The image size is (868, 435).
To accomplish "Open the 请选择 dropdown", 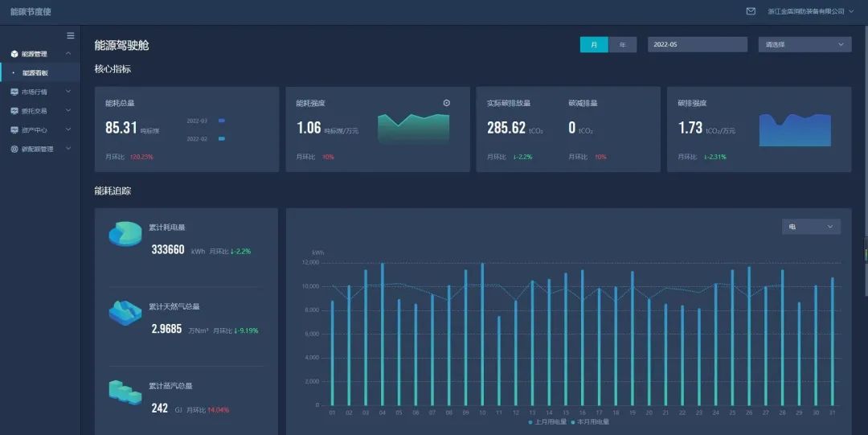I will pos(805,45).
